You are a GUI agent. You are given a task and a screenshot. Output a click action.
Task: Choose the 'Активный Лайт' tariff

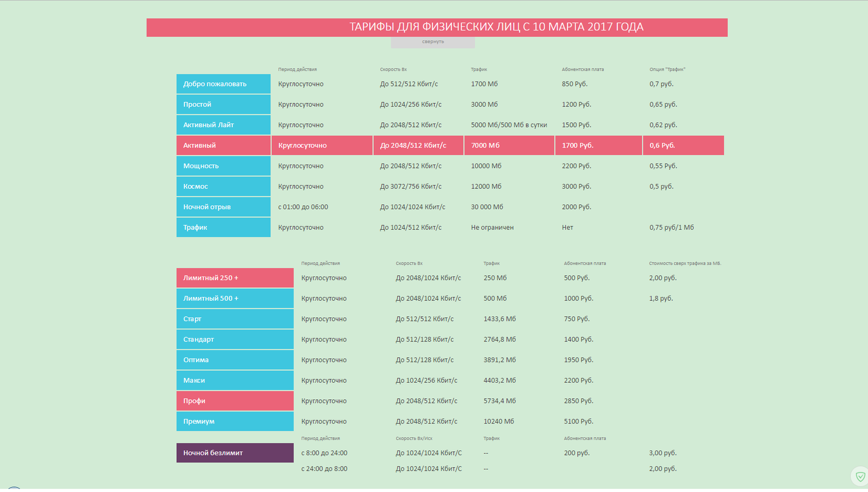tap(224, 125)
